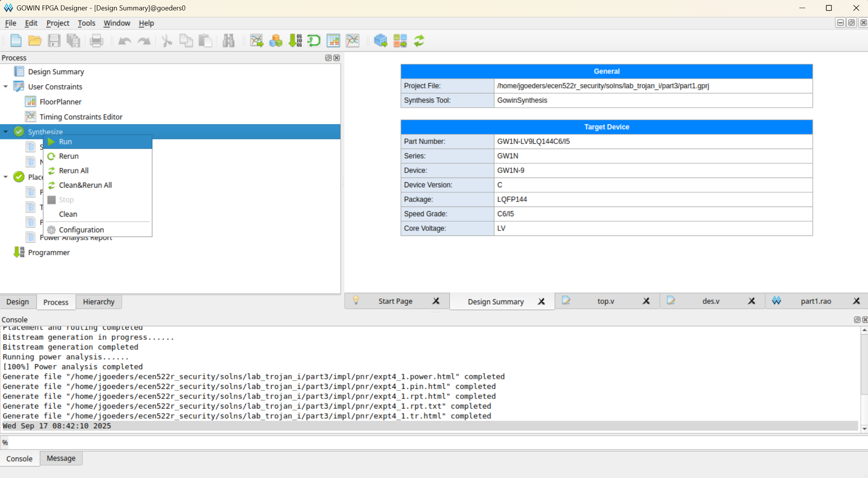
Task: Float the Console panel
Action: point(857,319)
